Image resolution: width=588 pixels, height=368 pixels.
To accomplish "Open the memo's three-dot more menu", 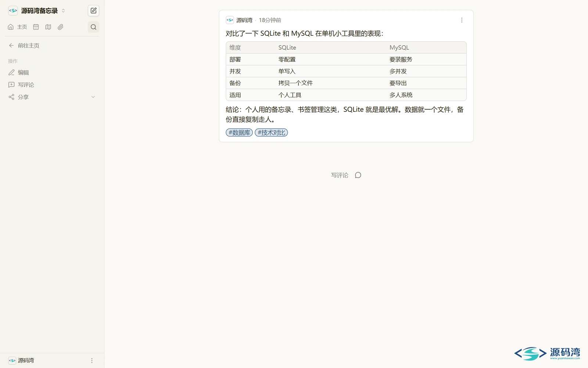I will 462,20.
